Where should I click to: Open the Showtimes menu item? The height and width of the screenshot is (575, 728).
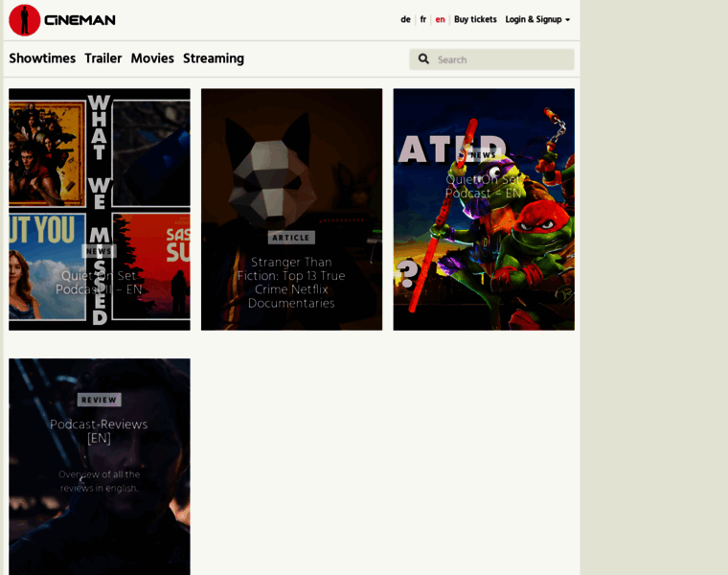42,58
